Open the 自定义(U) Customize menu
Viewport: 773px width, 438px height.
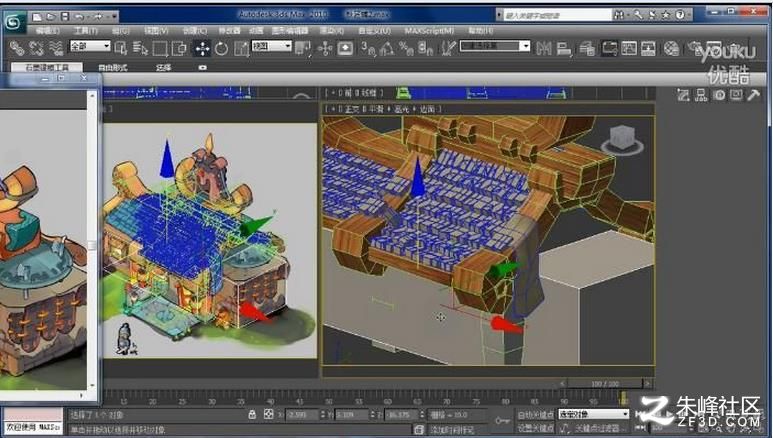374,31
